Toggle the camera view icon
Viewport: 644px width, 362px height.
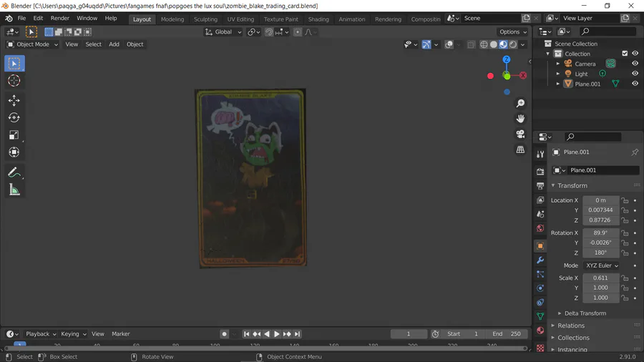click(x=520, y=134)
